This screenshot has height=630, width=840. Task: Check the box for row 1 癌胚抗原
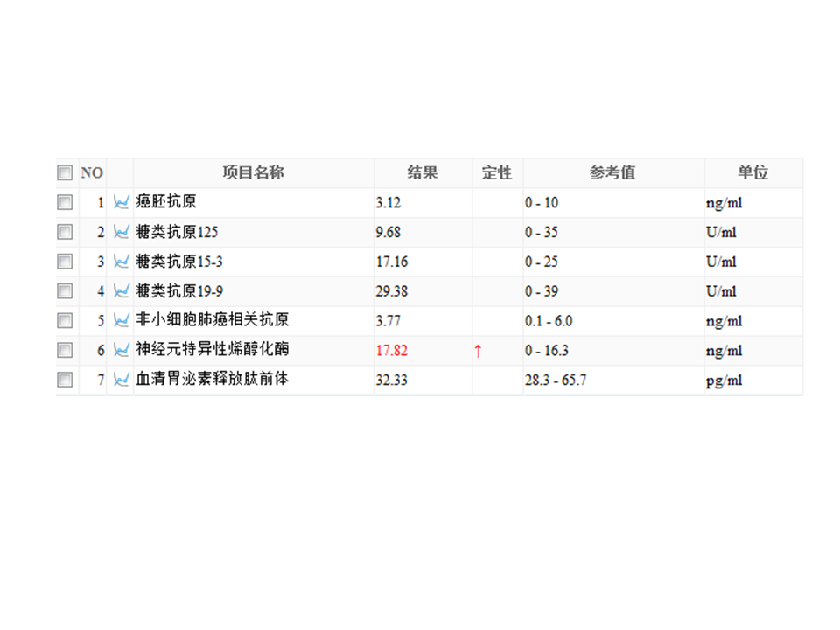[65, 202]
